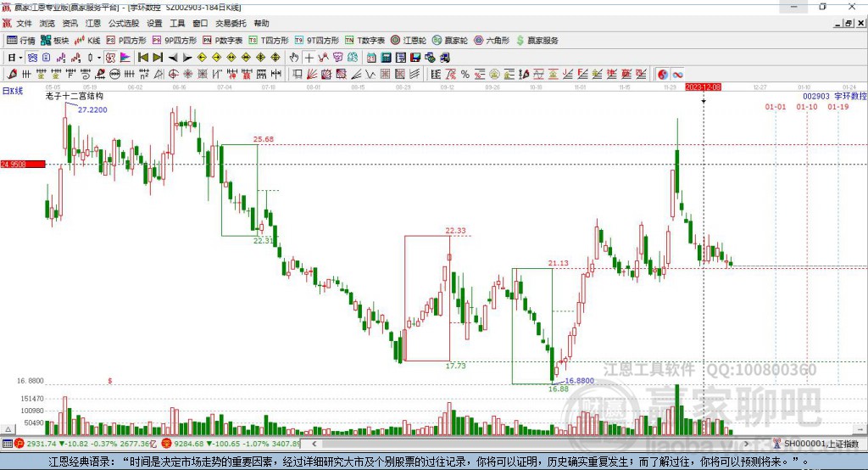Click the 深 Shenzhen index icon
Viewport: 868px width, 470px height.
tap(167, 444)
